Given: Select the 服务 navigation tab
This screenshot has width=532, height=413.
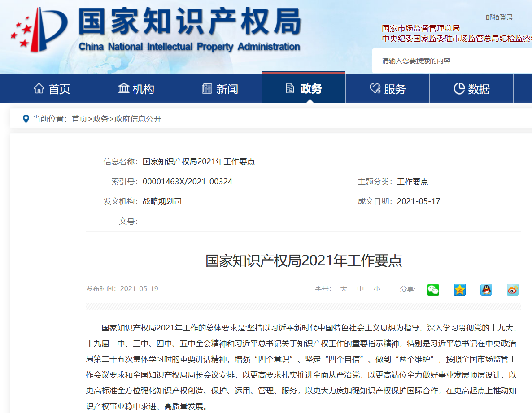Looking at the screenshot, I should click(388, 89).
